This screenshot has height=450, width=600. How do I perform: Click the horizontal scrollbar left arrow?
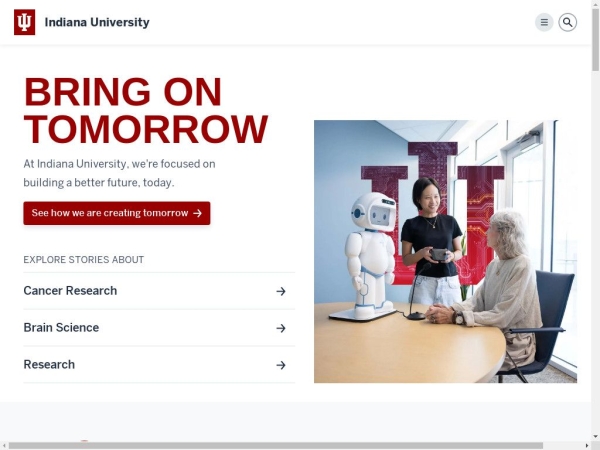(3, 446)
